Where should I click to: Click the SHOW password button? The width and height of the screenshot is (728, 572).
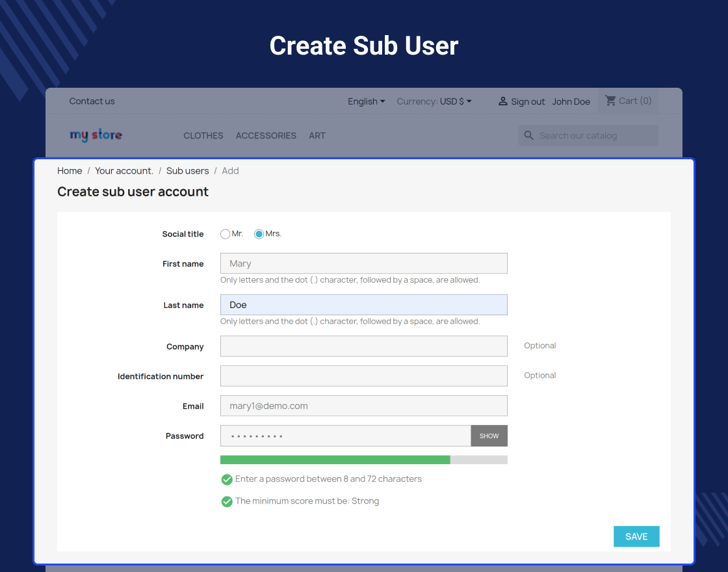pos(489,436)
